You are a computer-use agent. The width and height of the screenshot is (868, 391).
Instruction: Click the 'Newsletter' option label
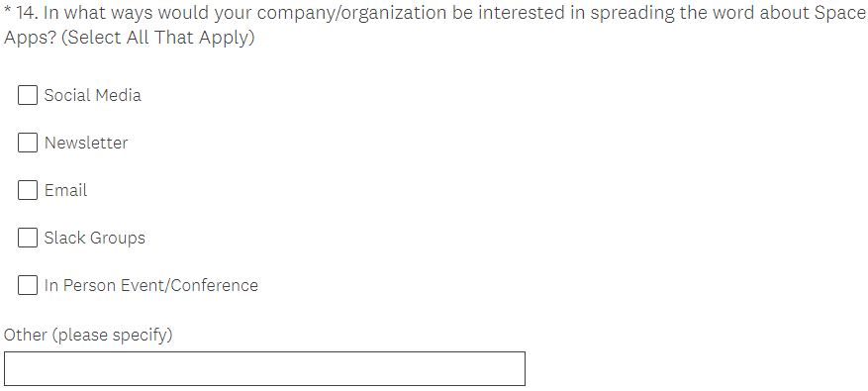coord(86,143)
